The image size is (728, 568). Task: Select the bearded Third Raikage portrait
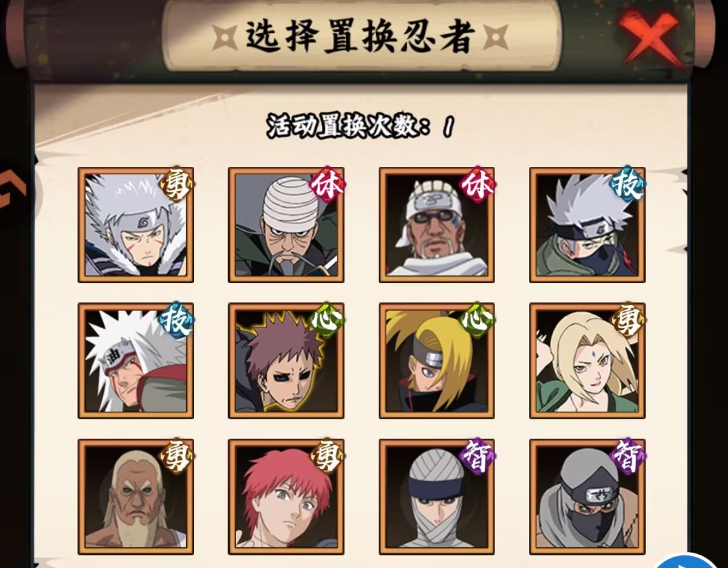point(136,497)
